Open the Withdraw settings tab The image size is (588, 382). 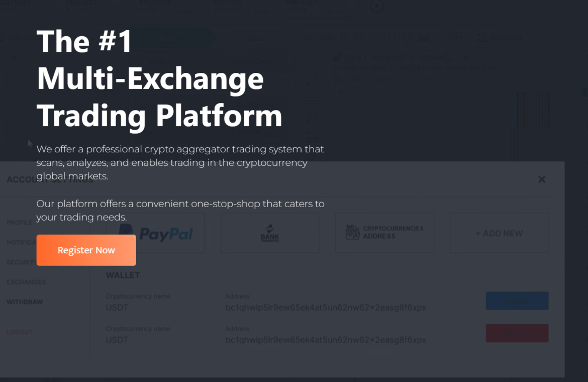coord(25,302)
